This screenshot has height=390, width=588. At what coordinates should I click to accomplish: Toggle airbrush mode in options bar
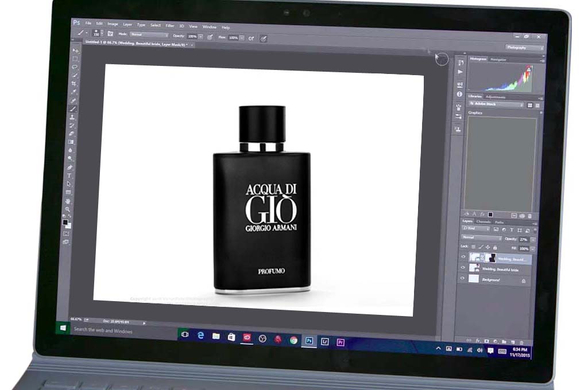point(251,38)
